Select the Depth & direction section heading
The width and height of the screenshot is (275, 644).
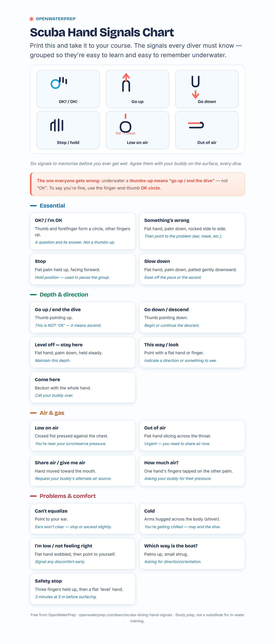click(x=64, y=294)
